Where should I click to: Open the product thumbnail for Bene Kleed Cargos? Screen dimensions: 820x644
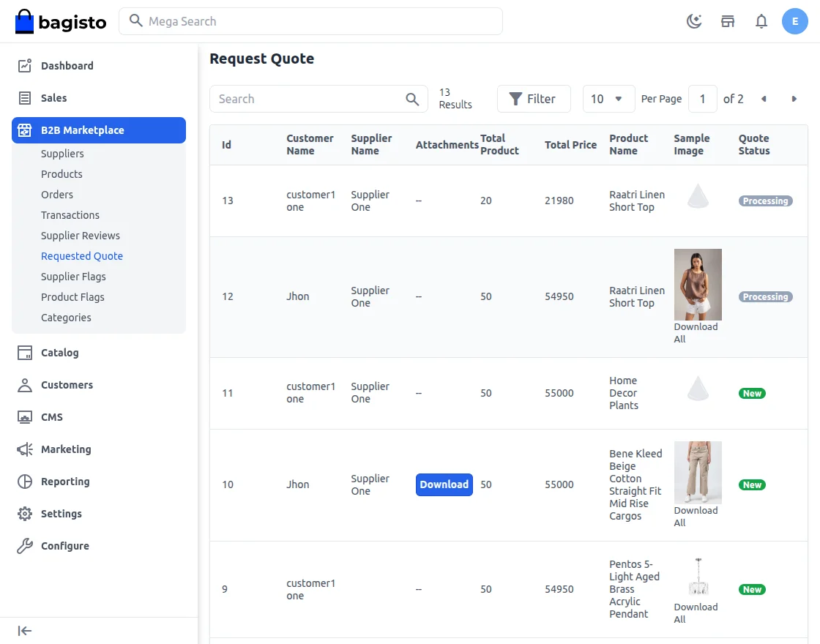click(x=697, y=472)
